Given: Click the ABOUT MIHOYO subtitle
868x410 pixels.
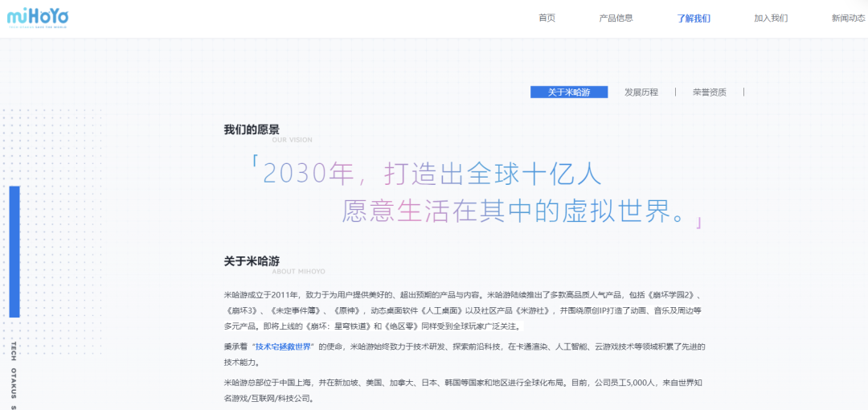Looking at the screenshot, I should [299, 272].
